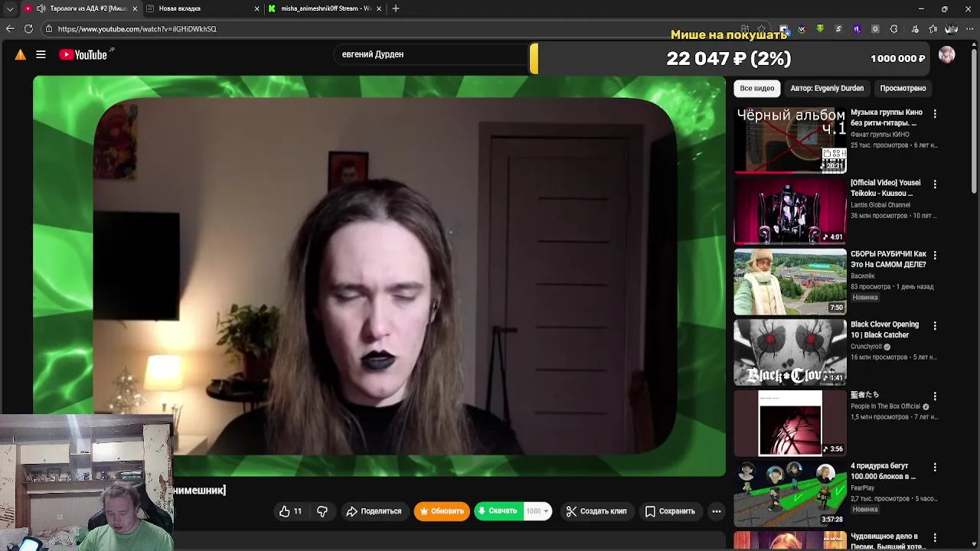Click the Создать клип button
The width and height of the screenshot is (980, 551).
[x=596, y=511]
